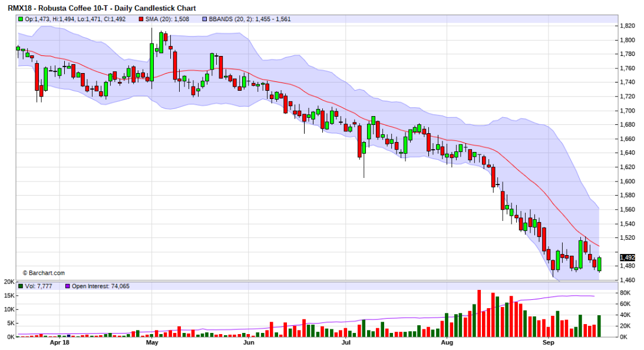This screenshot has height=350, width=644.
Task: Click the May date axis label
Action: click(152, 342)
